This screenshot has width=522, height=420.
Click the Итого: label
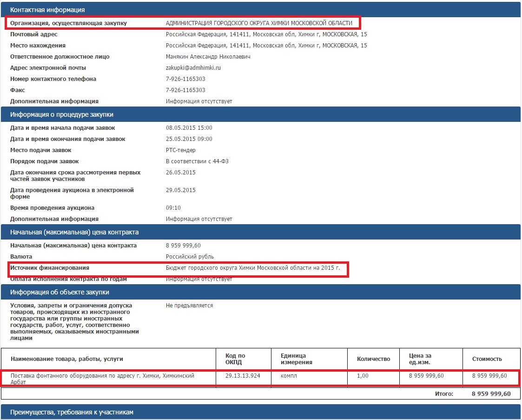point(444,393)
